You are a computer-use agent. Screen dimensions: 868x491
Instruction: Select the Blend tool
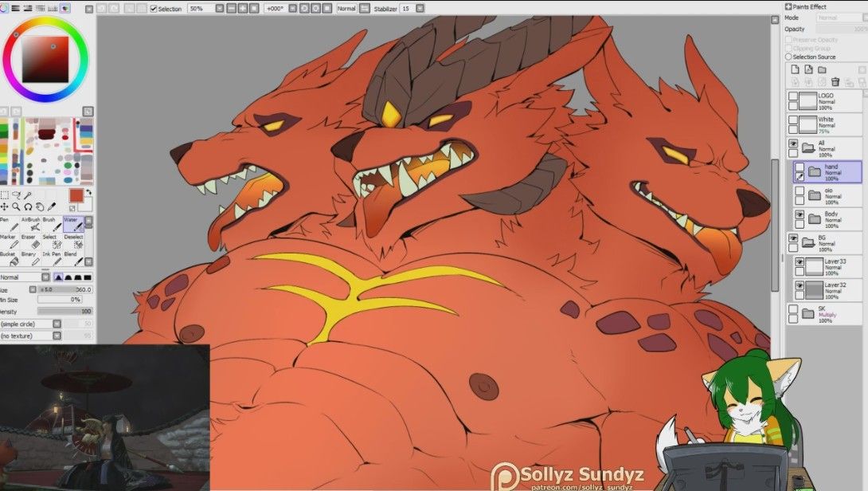pyautogui.click(x=73, y=258)
